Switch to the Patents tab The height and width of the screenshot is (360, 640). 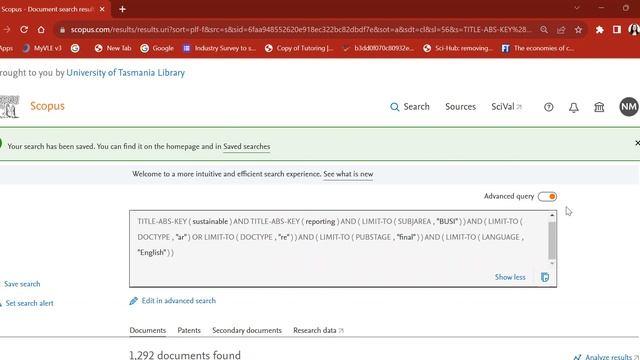click(x=189, y=330)
